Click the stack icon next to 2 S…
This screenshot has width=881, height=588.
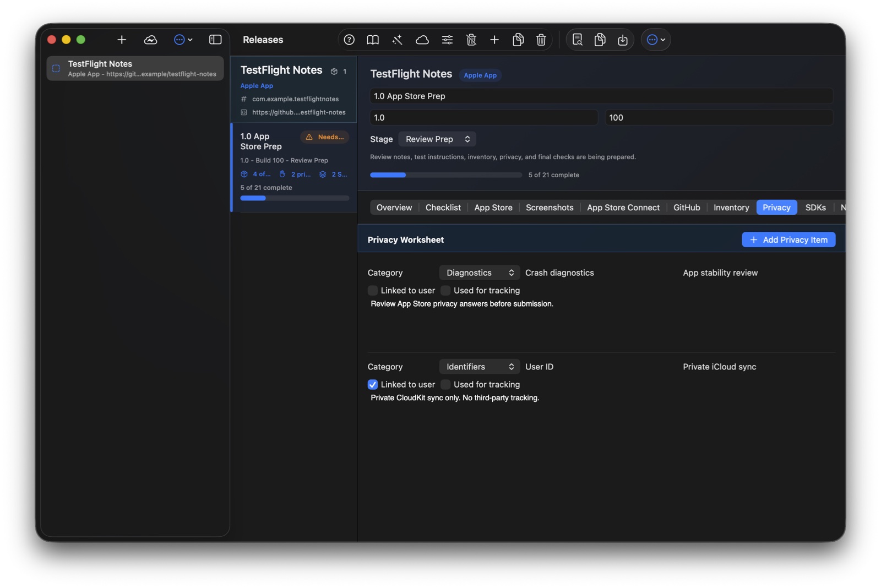[x=323, y=174]
